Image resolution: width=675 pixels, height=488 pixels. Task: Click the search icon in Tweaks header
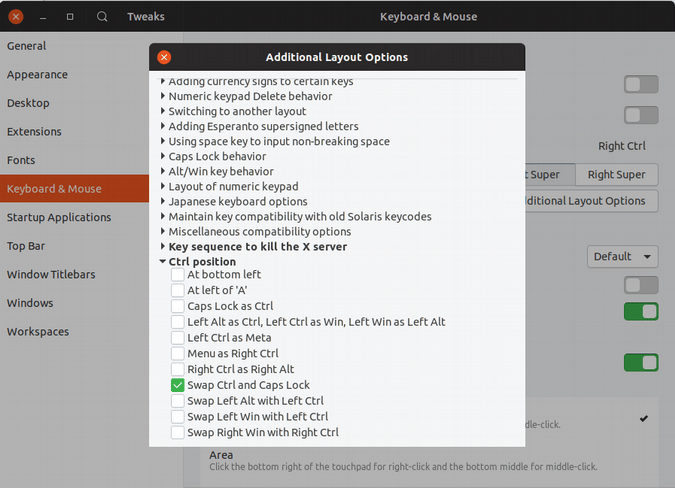click(102, 17)
